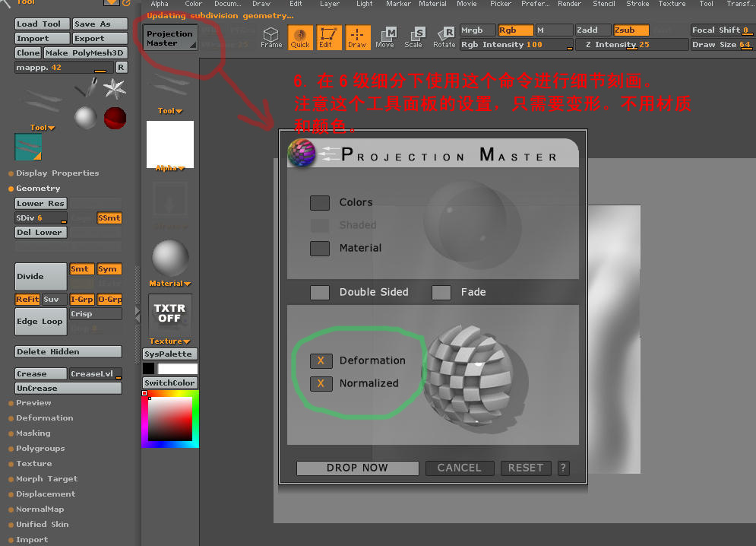756x546 pixels.
Task: Adjust the Z Intensity slider
Action: click(x=631, y=44)
